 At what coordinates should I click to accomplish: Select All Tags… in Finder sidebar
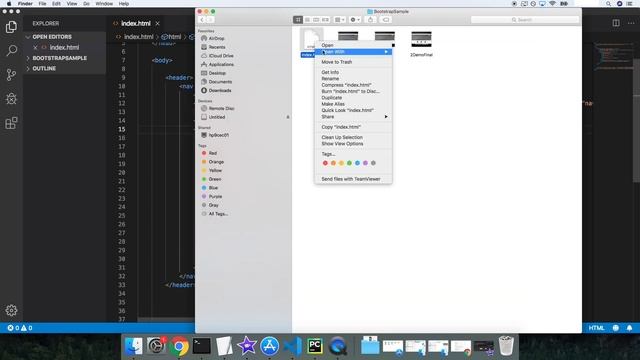(x=218, y=214)
